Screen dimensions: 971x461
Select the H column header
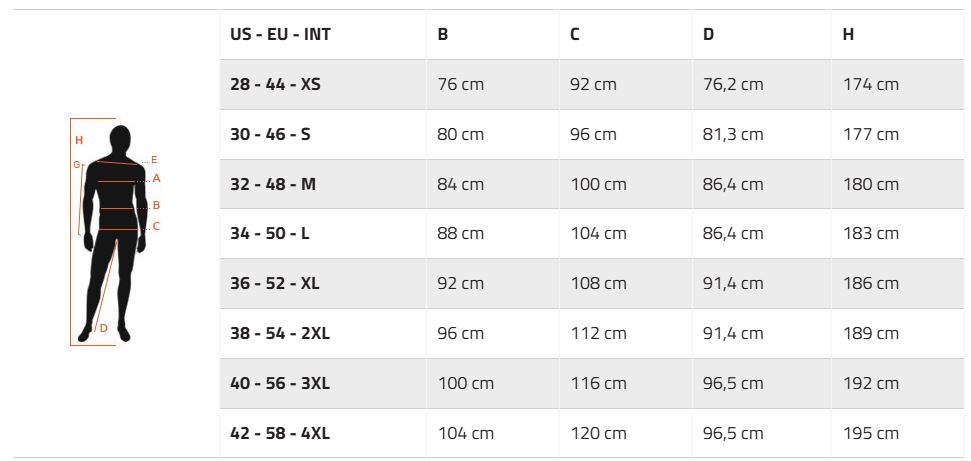click(x=848, y=34)
